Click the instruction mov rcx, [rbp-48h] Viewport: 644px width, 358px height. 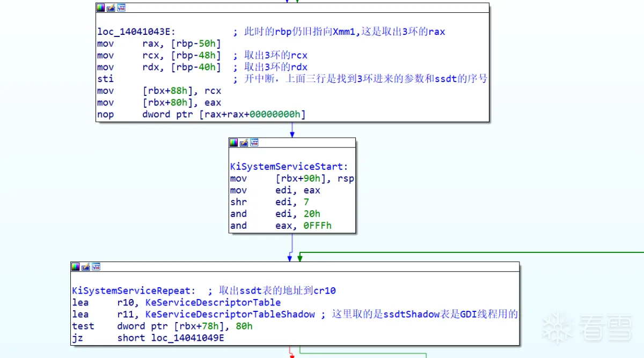(x=159, y=56)
